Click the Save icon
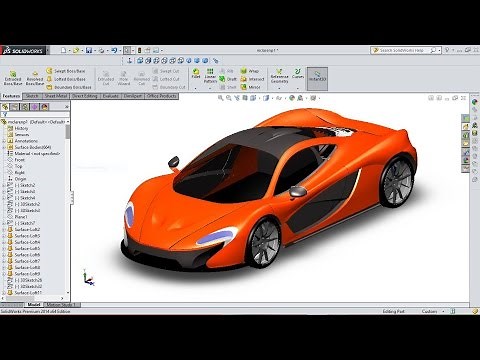The image size is (480, 360). 89,50
